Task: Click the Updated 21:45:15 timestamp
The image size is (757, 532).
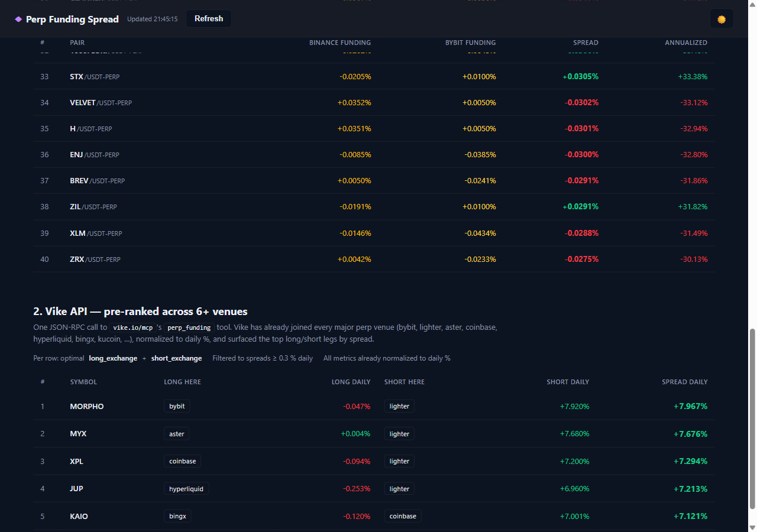Action: (x=152, y=19)
